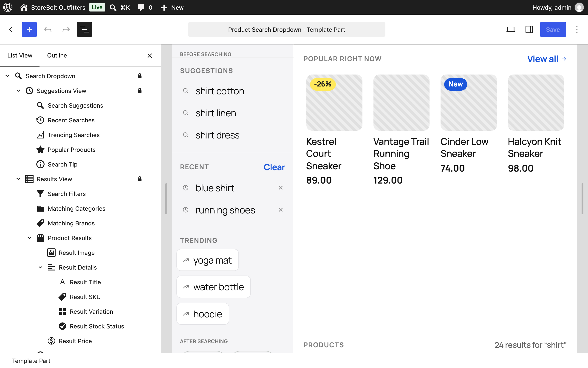
Task: Toggle the settings sidebar panel icon
Action: (529, 29)
